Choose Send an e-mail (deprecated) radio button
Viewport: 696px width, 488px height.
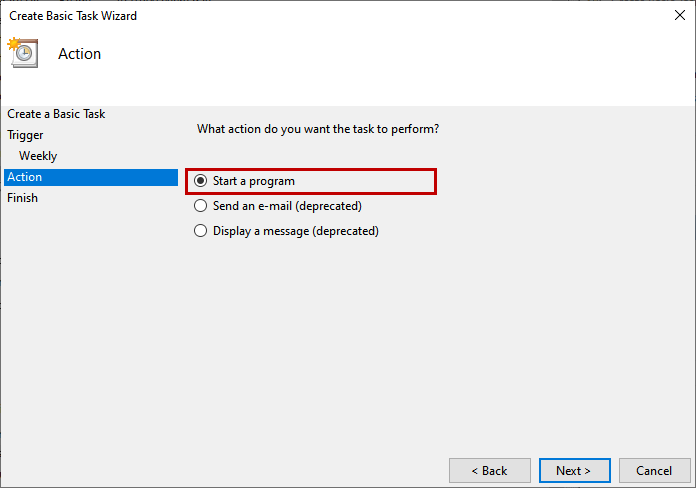click(201, 206)
